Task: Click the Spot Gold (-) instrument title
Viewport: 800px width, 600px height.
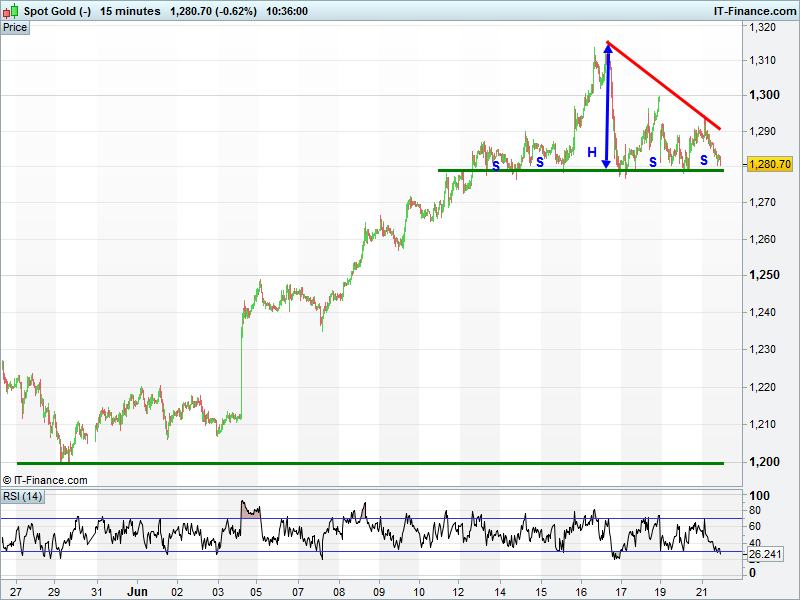Action: [57, 11]
